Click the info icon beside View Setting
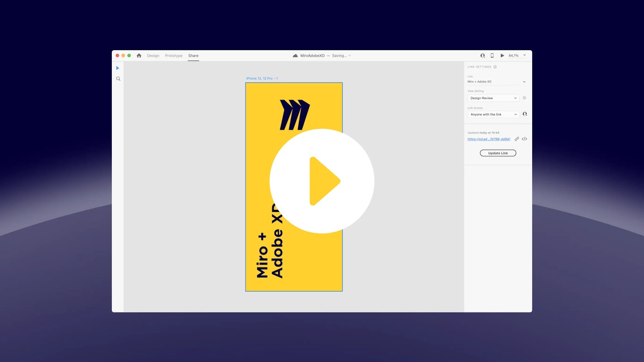The image size is (644, 362). 524,98
